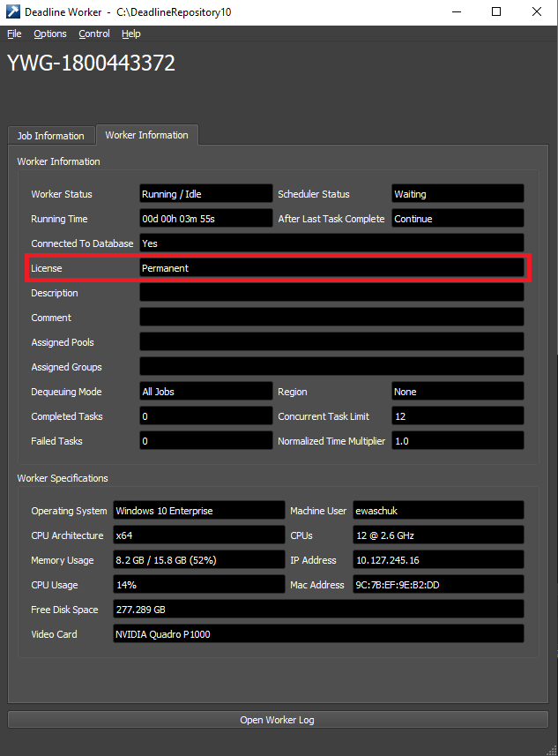Click the Concurrent Task Limit value

click(458, 416)
